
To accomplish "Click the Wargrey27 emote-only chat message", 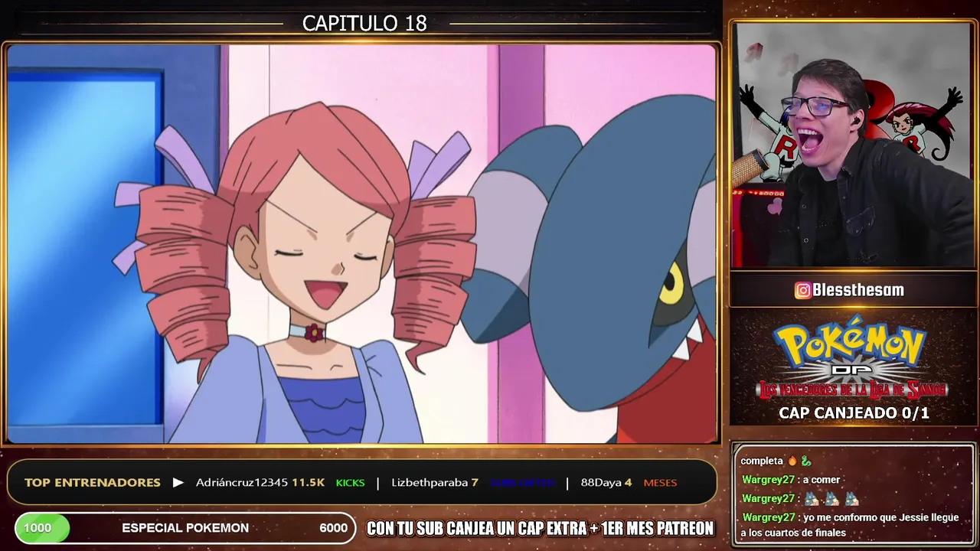I will click(x=801, y=499).
